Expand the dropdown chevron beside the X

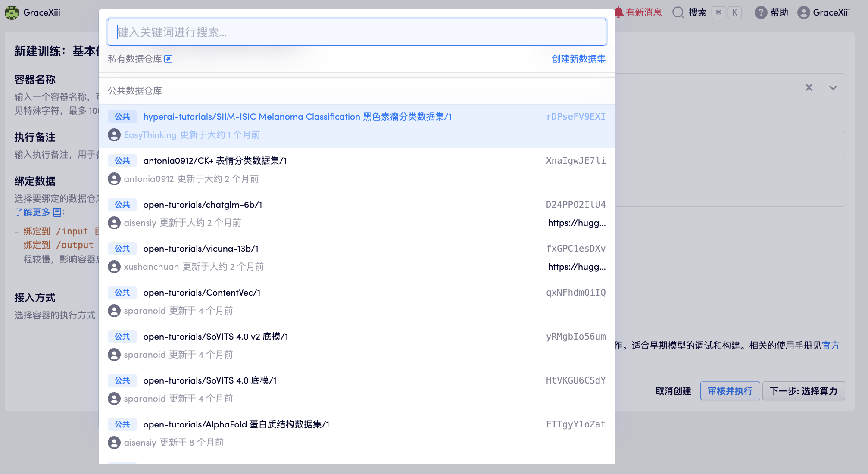coord(833,87)
